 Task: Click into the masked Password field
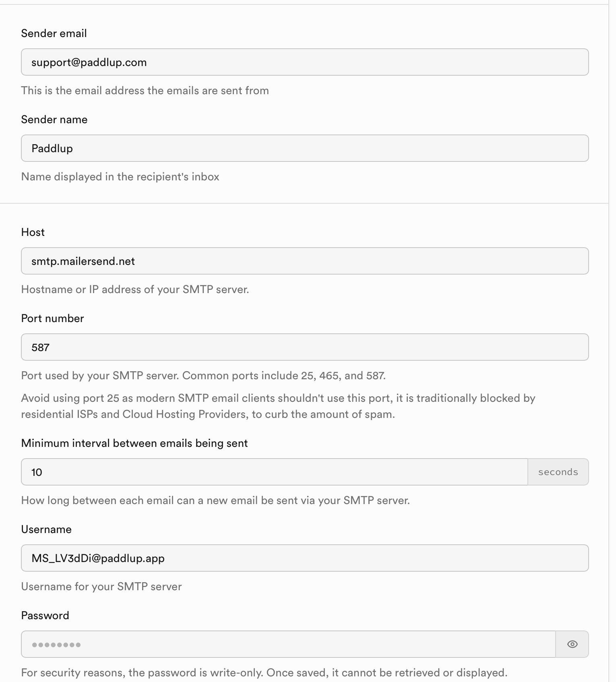coord(288,644)
